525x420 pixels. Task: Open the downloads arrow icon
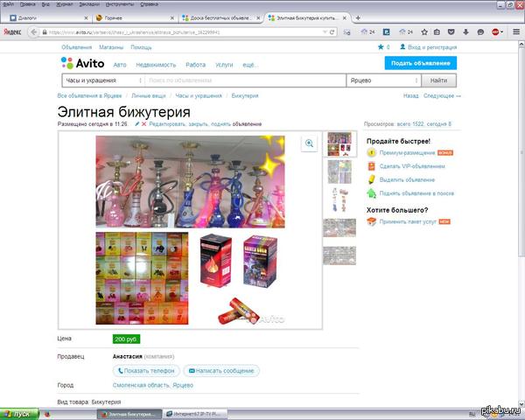465,32
